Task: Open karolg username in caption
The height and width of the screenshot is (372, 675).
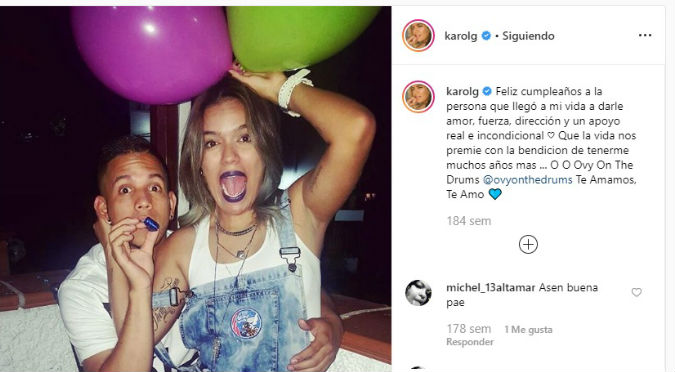Action: (x=462, y=91)
